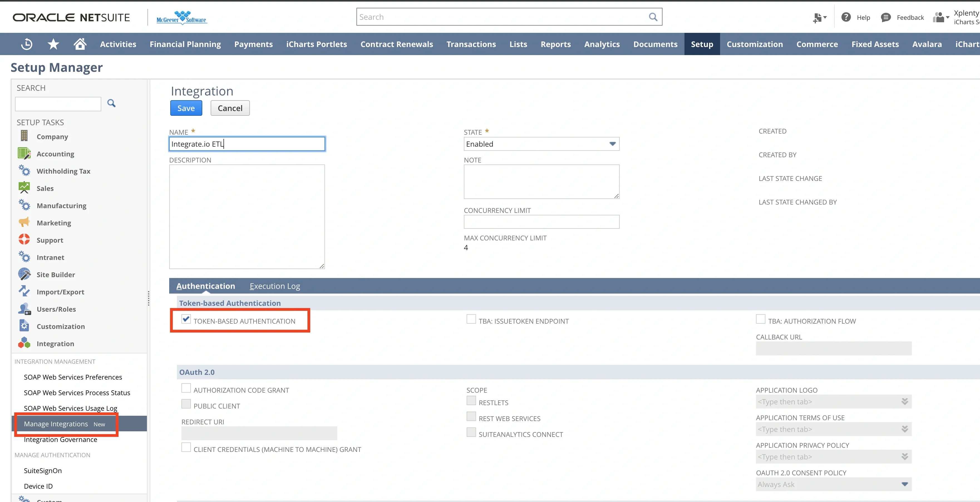Viewport: 980px width, 502px height.
Task: Click the recent records clock icon
Action: click(x=26, y=44)
